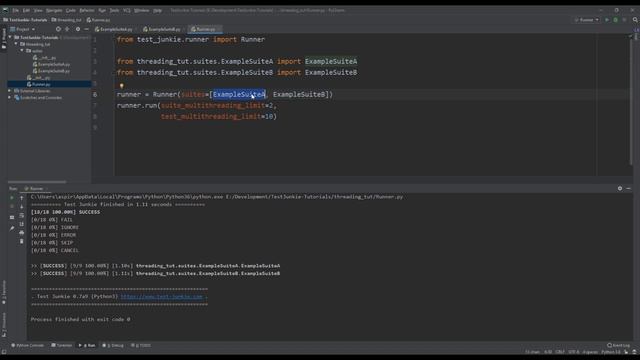Image resolution: width=640 pixels, height=360 pixels.
Task: Click the Project vertical tool window tab
Action: point(4,38)
